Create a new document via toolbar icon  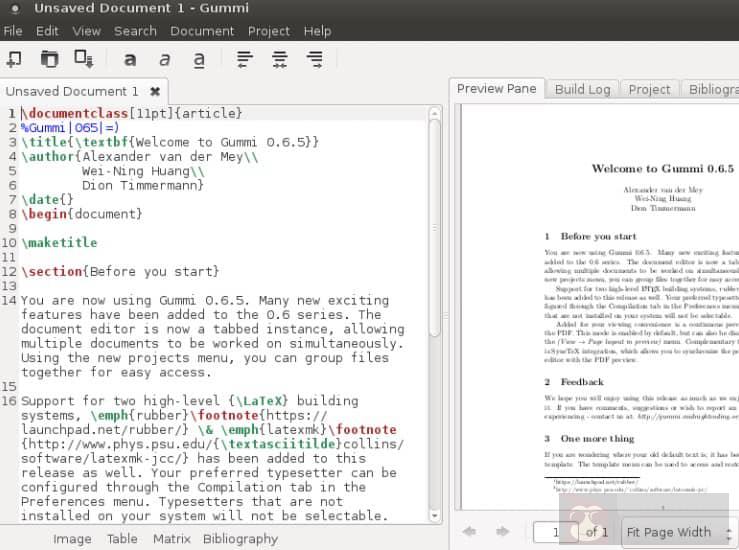coord(14,59)
